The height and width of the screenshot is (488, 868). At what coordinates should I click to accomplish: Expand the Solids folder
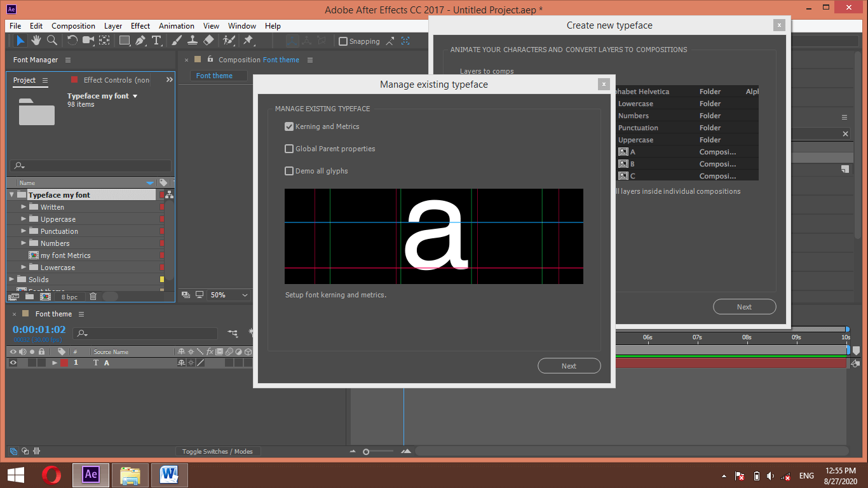[x=11, y=280]
